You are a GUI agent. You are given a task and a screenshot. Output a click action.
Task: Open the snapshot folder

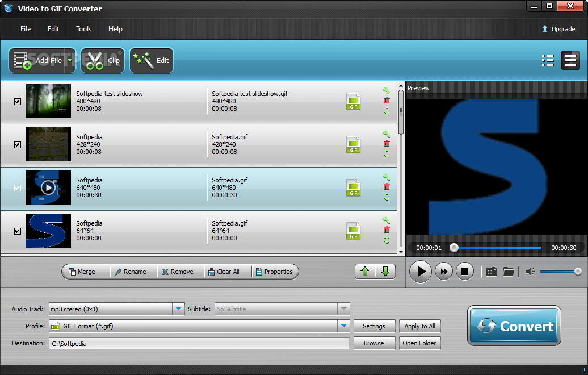click(508, 272)
